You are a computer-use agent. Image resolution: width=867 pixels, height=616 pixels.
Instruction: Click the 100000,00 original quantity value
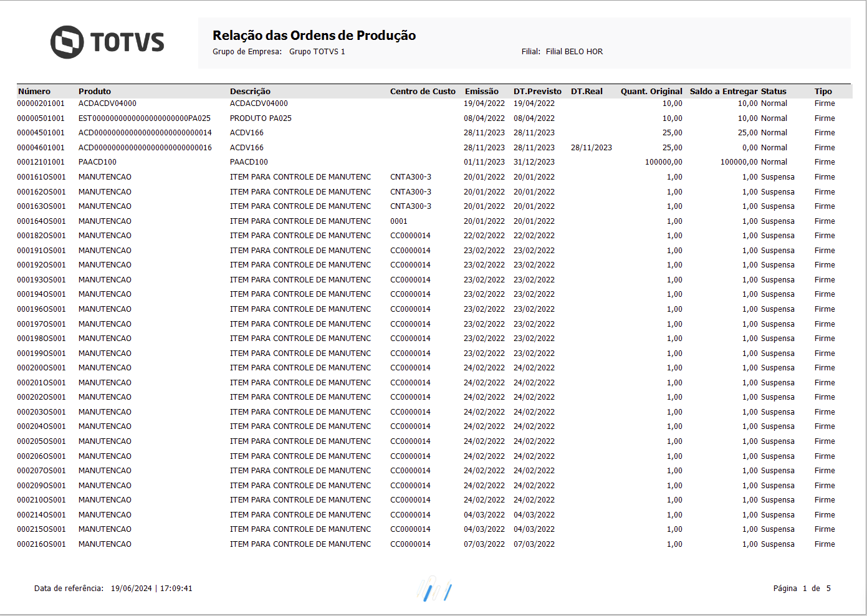(x=664, y=162)
